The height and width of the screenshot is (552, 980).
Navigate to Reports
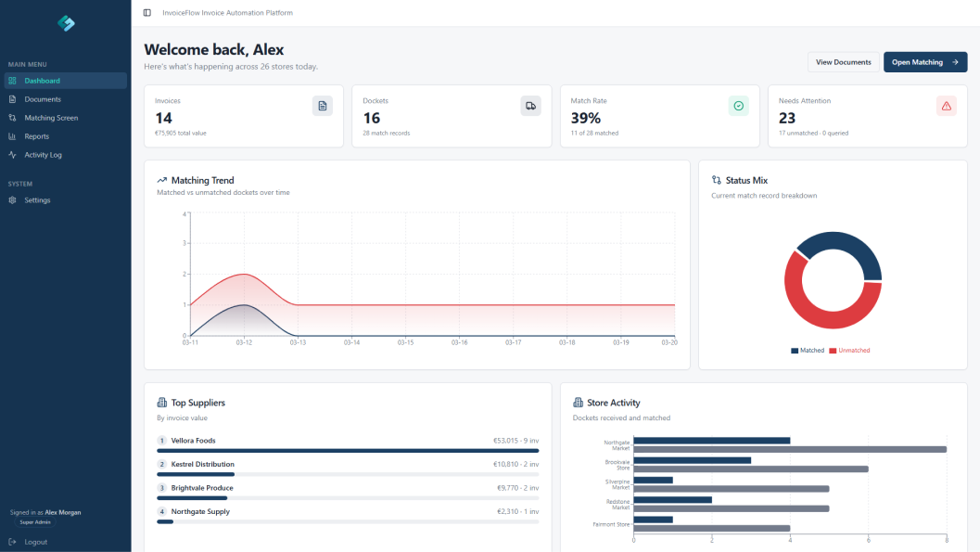point(66,136)
